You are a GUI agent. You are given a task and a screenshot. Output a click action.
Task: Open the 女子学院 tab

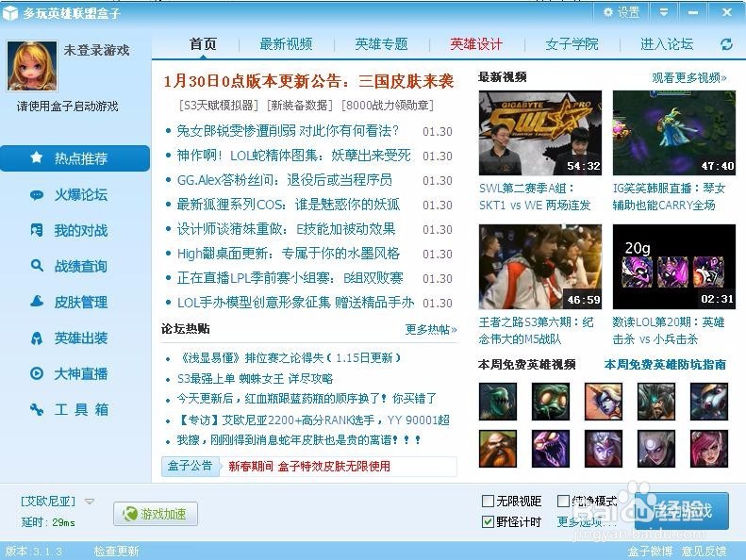[x=572, y=44]
